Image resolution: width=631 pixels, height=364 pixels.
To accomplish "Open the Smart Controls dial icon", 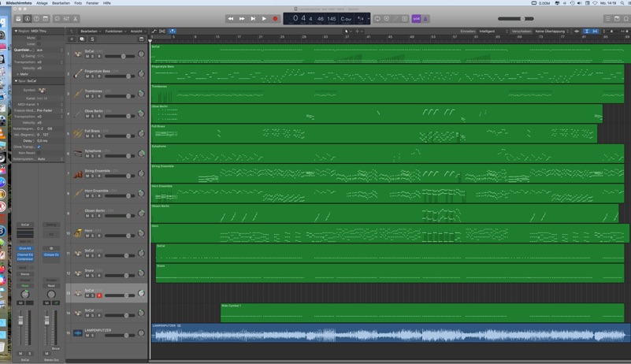I will tap(58, 19).
